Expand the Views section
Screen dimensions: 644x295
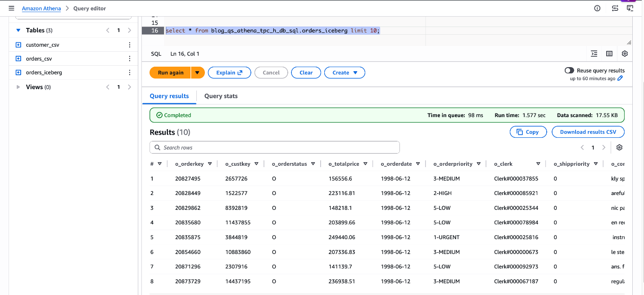[18, 87]
